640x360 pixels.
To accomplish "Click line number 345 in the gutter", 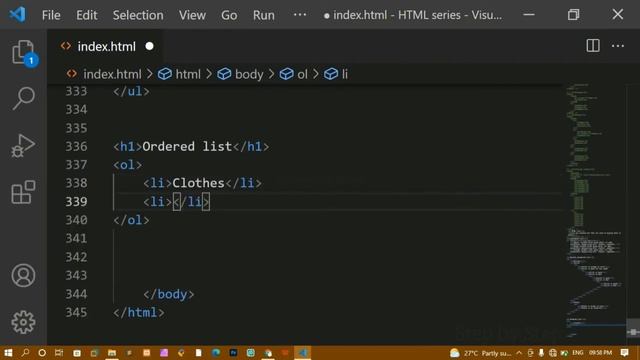I will 76,313.
